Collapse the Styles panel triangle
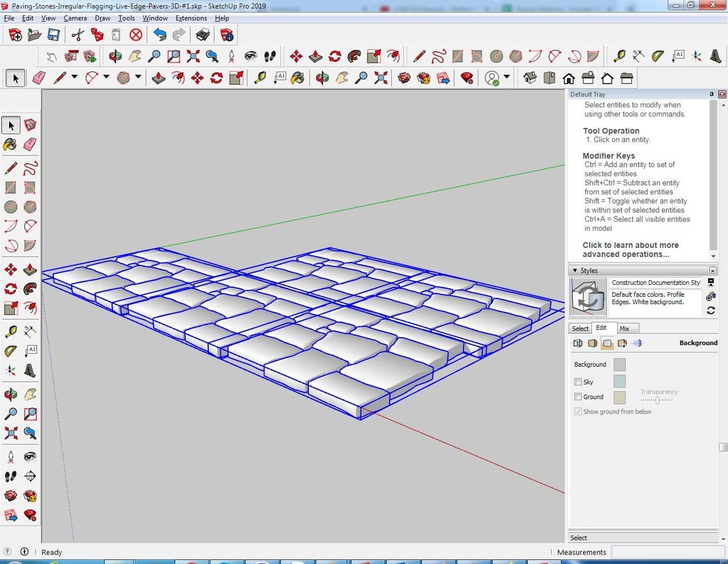 [575, 271]
